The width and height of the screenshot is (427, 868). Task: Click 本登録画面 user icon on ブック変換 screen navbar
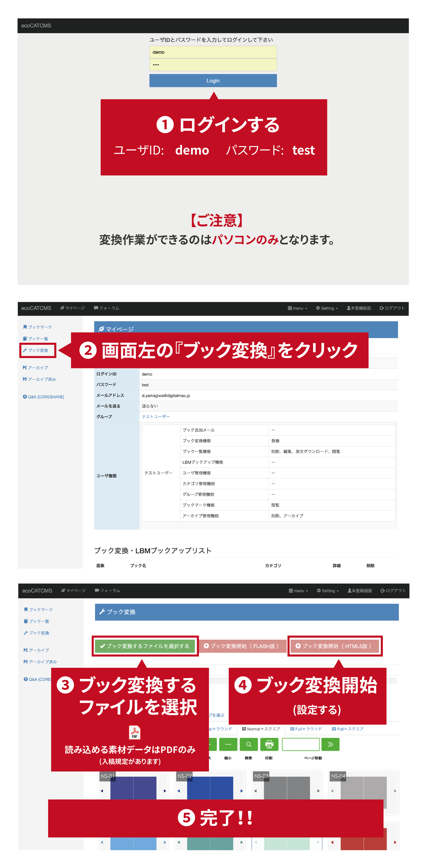click(360, 591)
